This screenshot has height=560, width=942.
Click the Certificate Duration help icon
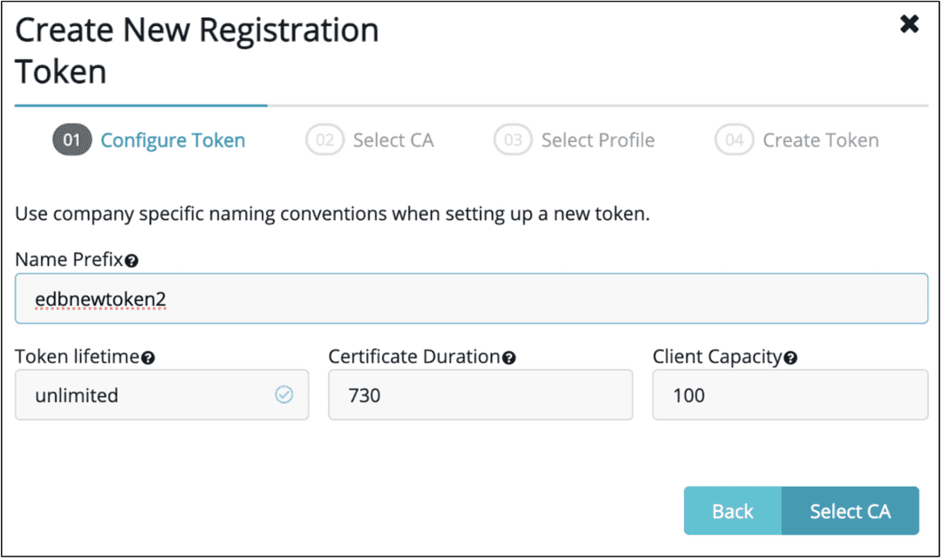[x=509, y=356]
